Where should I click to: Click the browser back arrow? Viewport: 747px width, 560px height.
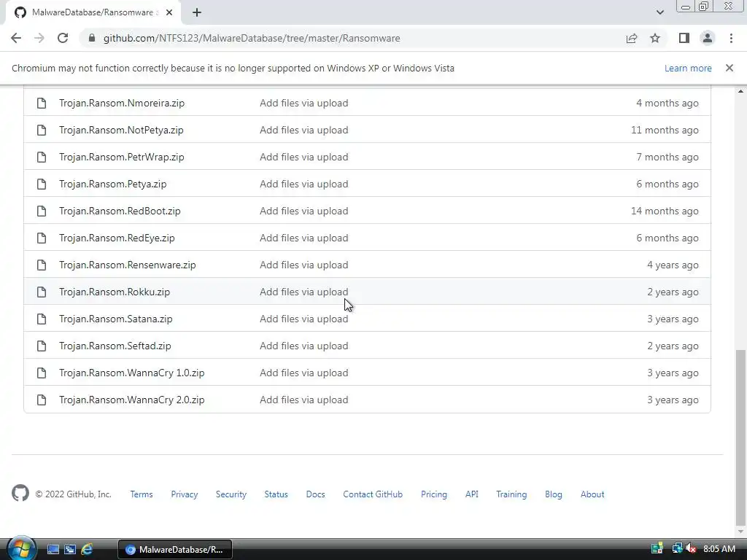pos(16,38)
